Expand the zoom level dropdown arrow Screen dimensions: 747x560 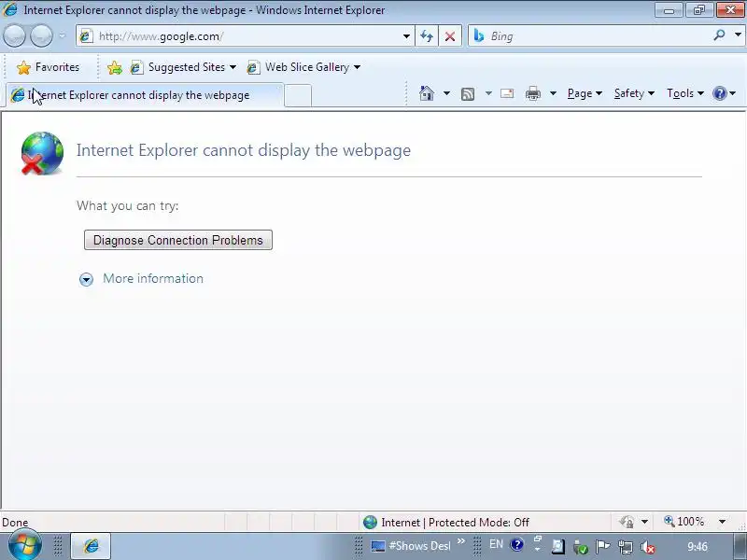click(x=722, y=522)
